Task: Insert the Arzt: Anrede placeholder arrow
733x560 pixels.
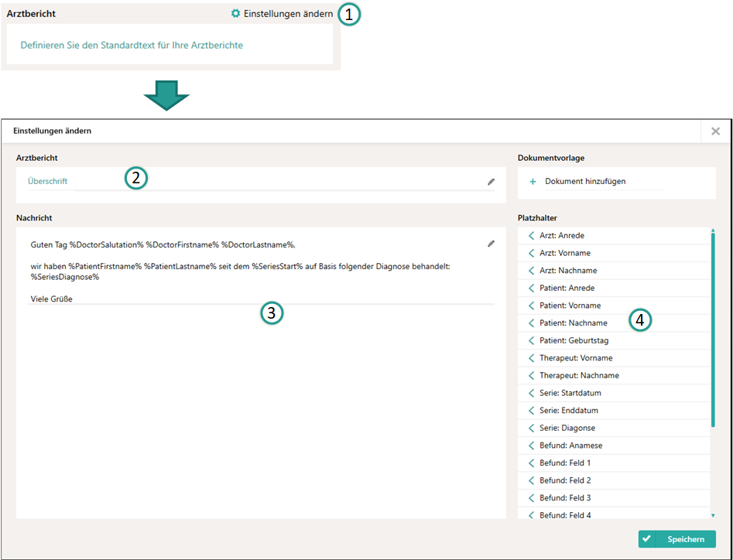Action: 532,235
